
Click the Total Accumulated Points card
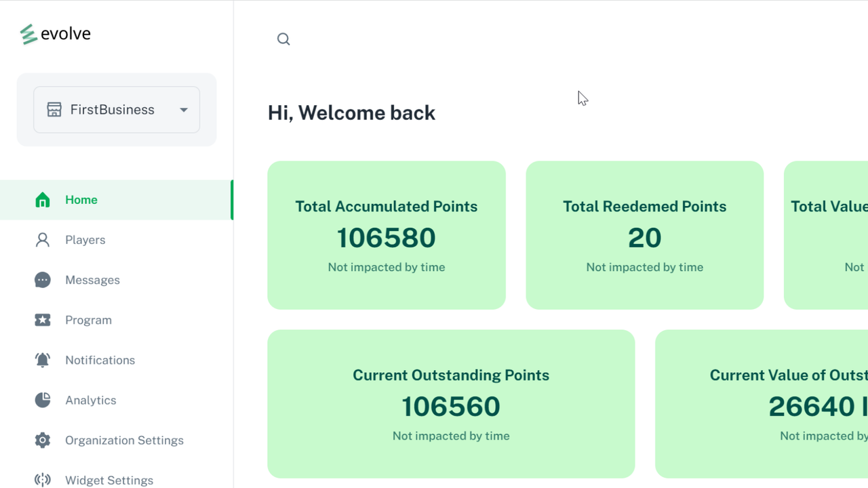(x=387, y=235)
